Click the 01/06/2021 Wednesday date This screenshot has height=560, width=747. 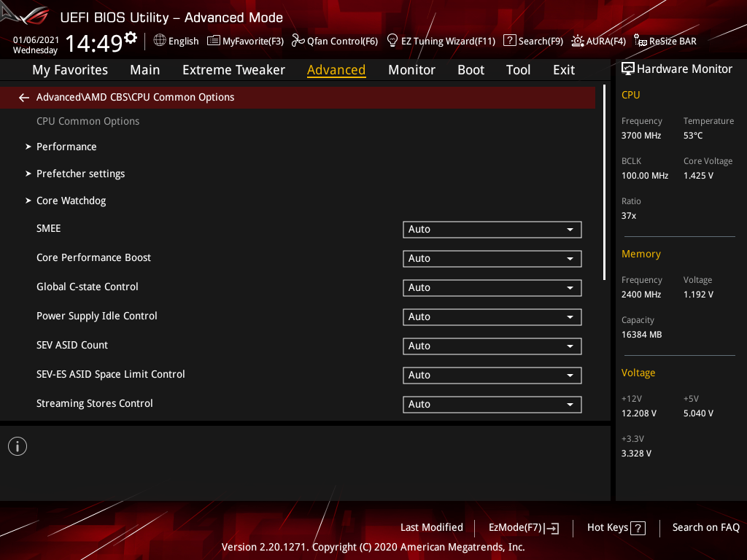pos(36,45)
